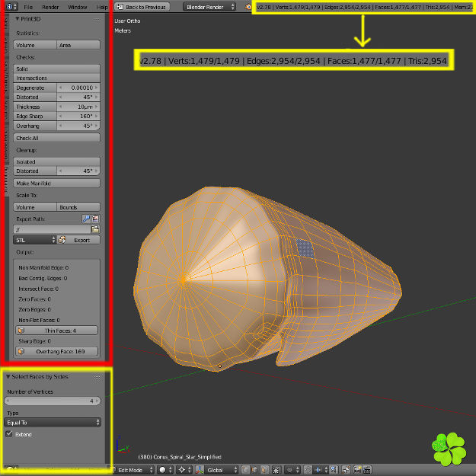This screenshot has height=476, width=476.
Task: Open the Info editor type selector icon
Action: point(12,7)
